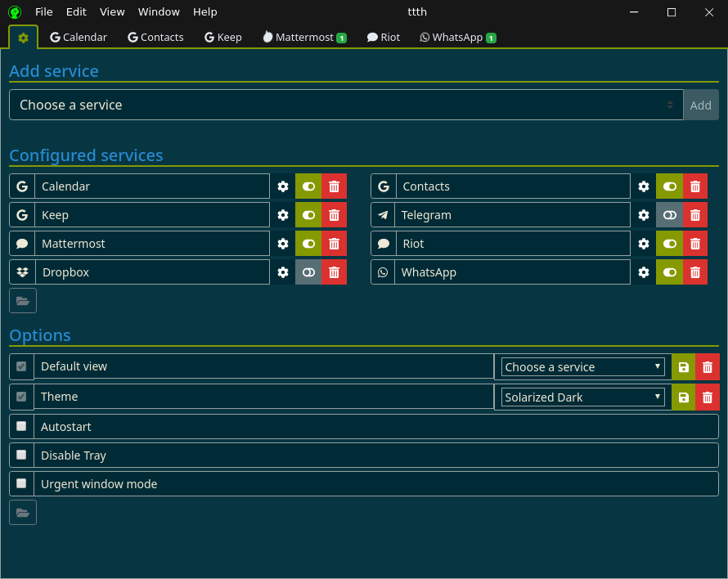Delete the WhatsApp service
Screen dimensions: 728x579
click(x=695, y=272)
